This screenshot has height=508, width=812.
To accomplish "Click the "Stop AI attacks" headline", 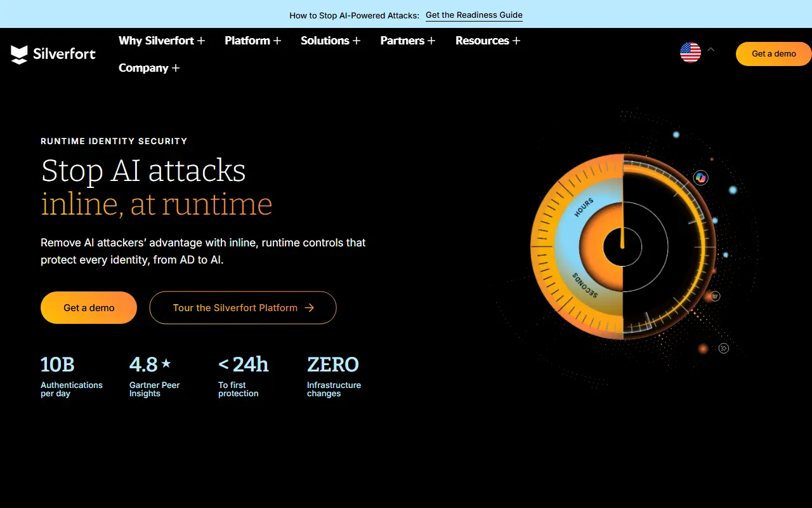I will (x=143, y=171).
